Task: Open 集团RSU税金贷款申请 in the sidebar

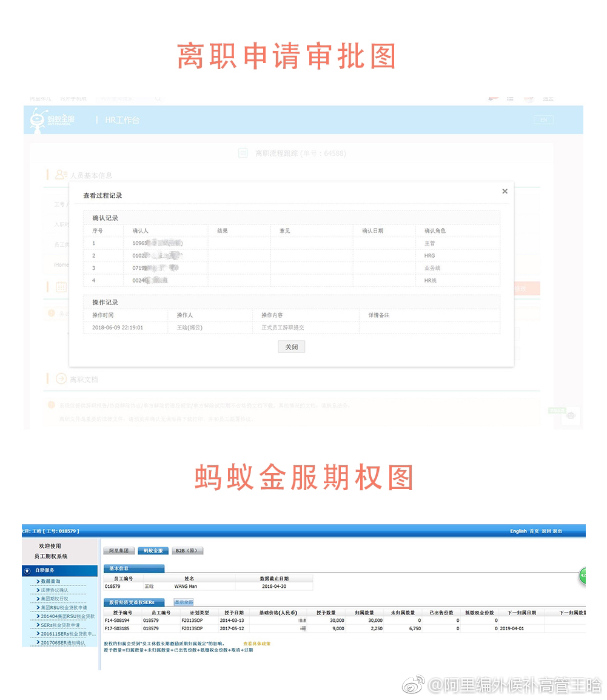Action: [64, 608]
